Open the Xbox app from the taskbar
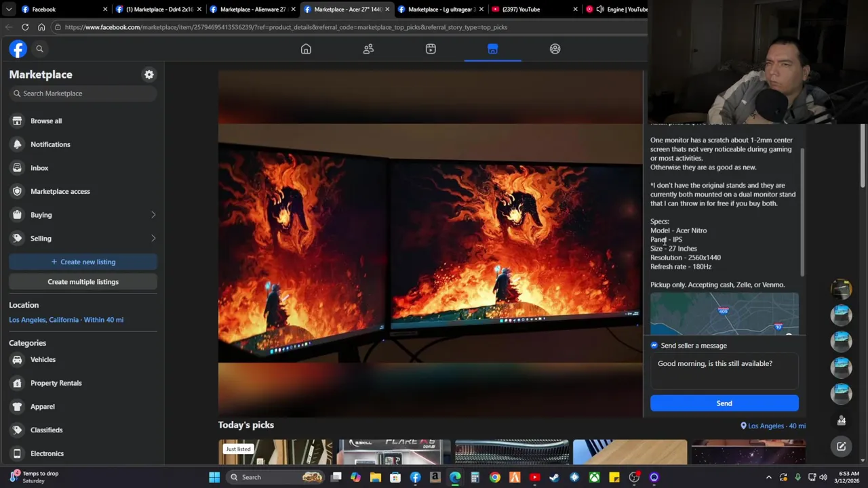 coord(594,477)
